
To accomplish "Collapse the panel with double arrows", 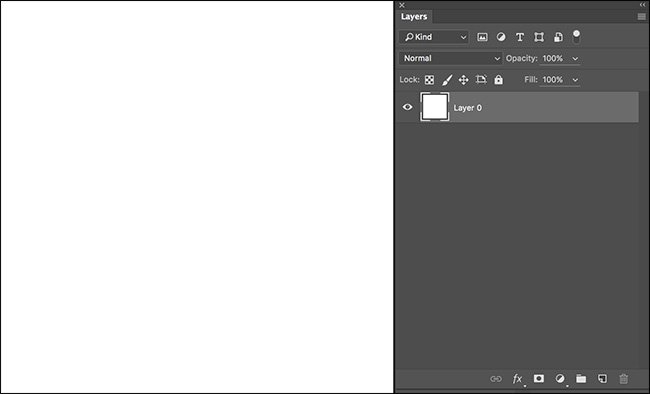I will pyautogui.click(x=642, y=5).
